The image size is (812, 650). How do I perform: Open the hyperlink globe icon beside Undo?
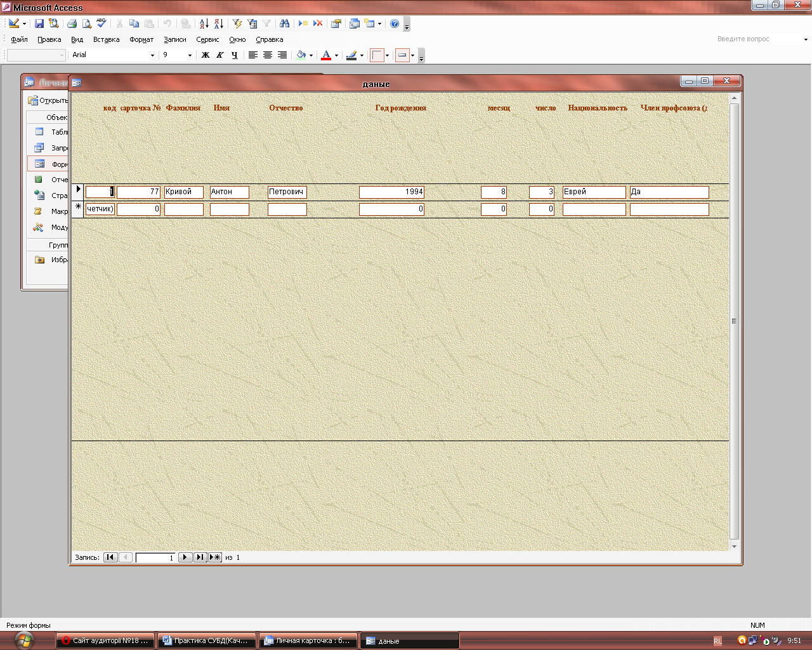coord(185,23)
